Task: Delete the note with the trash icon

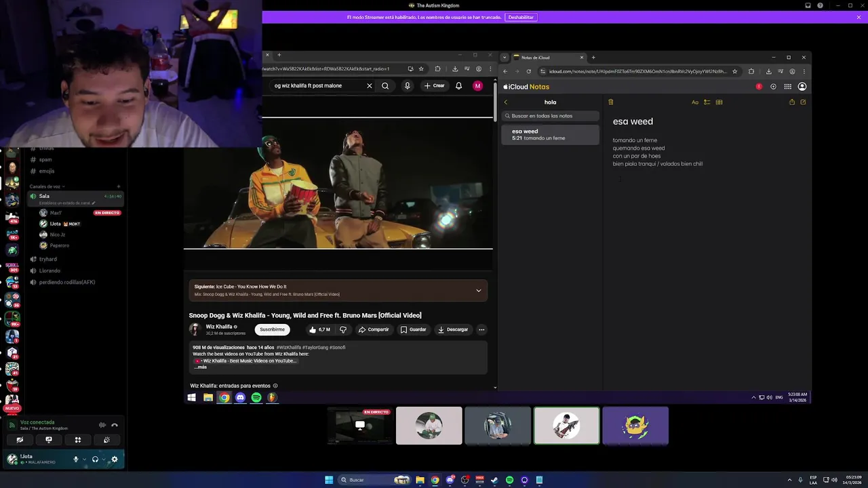Action: (x=610, y=102)
